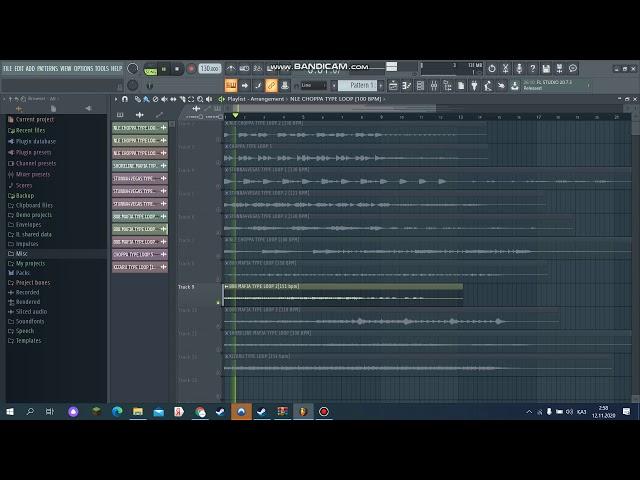Viewport: 640px width, 480px height.
Task: Click the green playhead marker on timeline
Action: coord(235,116)
